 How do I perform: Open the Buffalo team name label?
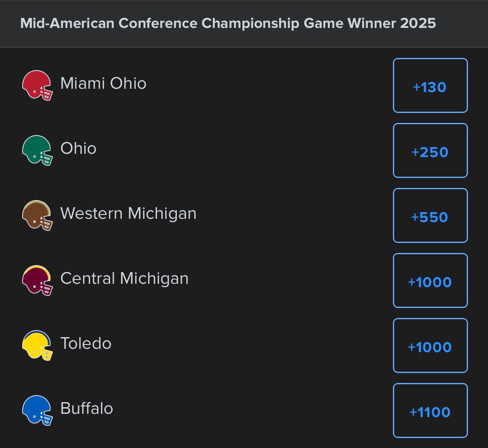click(87, 408)
